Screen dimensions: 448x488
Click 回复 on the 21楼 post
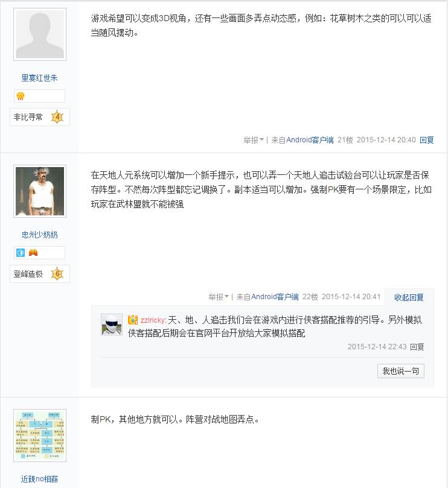coord(426,140)
